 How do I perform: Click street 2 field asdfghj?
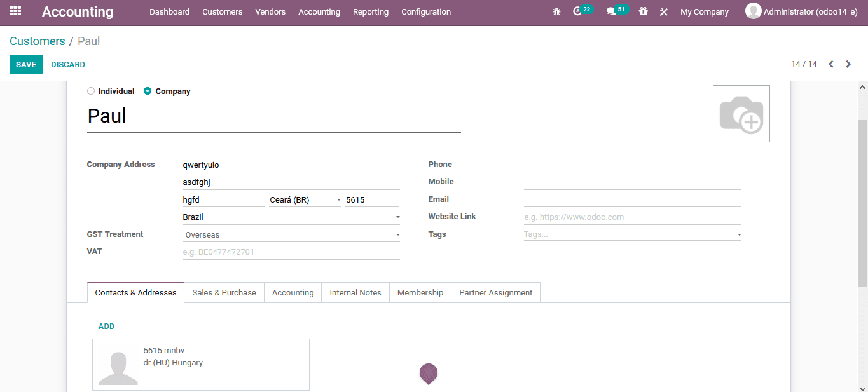pyautogui.click(x=291, y=182)
